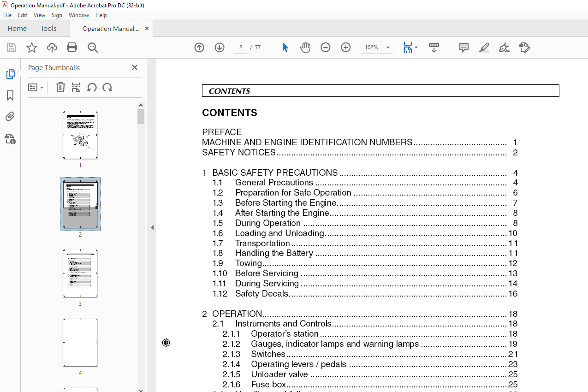The height and width of the screenshot is (392, 588).
Task: Click the print pages thumbnail toolbar icon
Action: tap(76, 87)
